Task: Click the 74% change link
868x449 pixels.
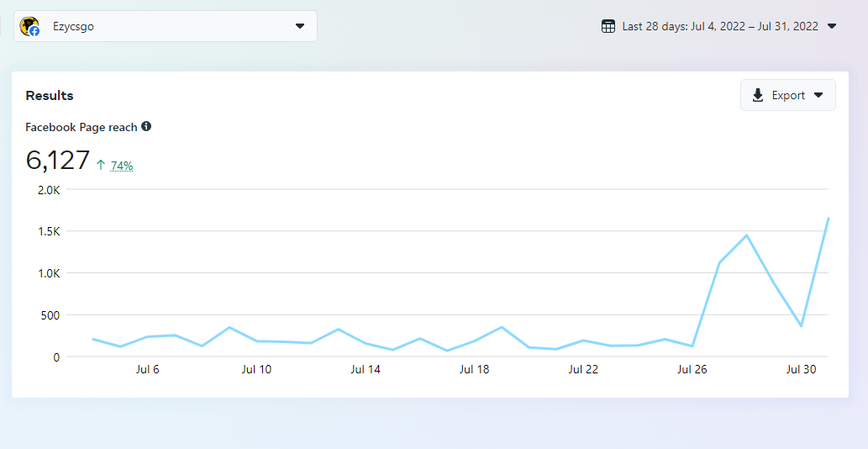Action: pos(122,166)
